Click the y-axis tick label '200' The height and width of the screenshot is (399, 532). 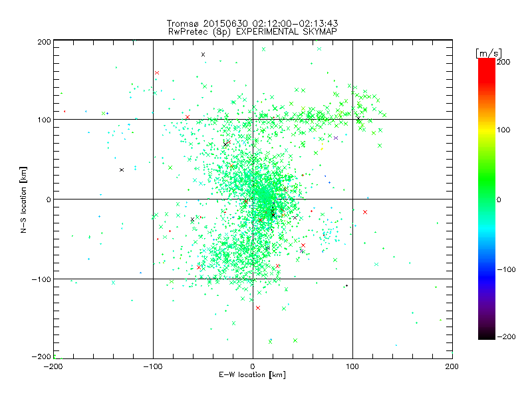44,42
